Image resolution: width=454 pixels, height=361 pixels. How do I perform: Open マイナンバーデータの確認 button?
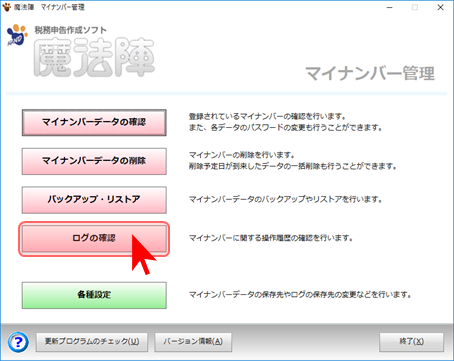point(94,122)
